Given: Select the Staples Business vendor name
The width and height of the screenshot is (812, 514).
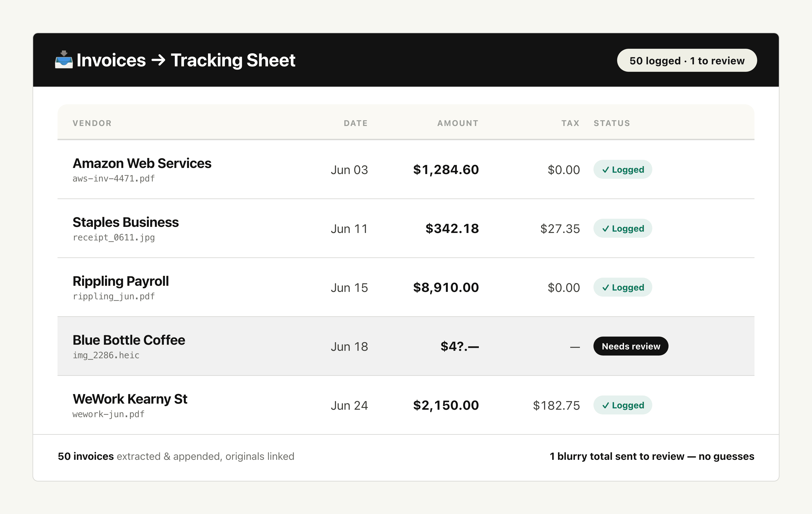Looking at the screenshot, I should click(x=125, y=222).
